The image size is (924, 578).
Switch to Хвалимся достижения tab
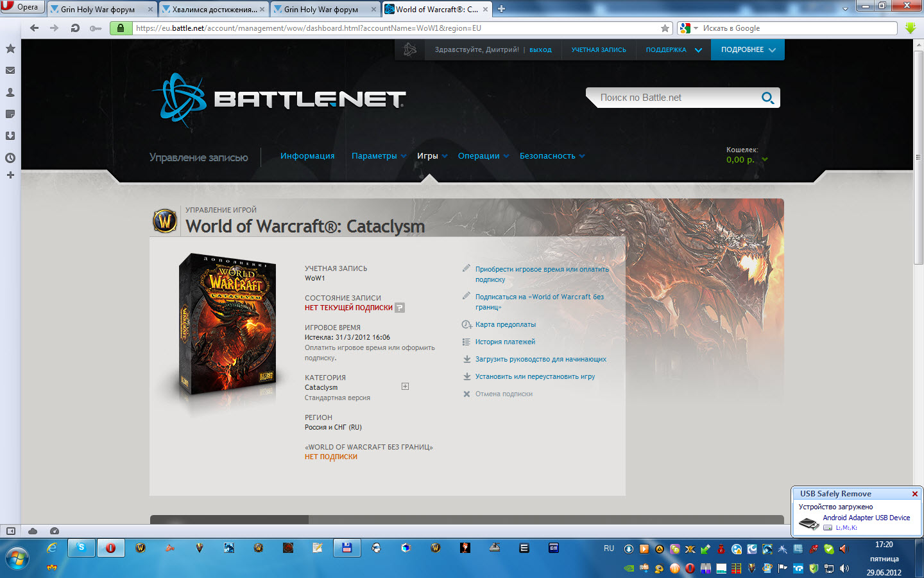pos(214,9)
